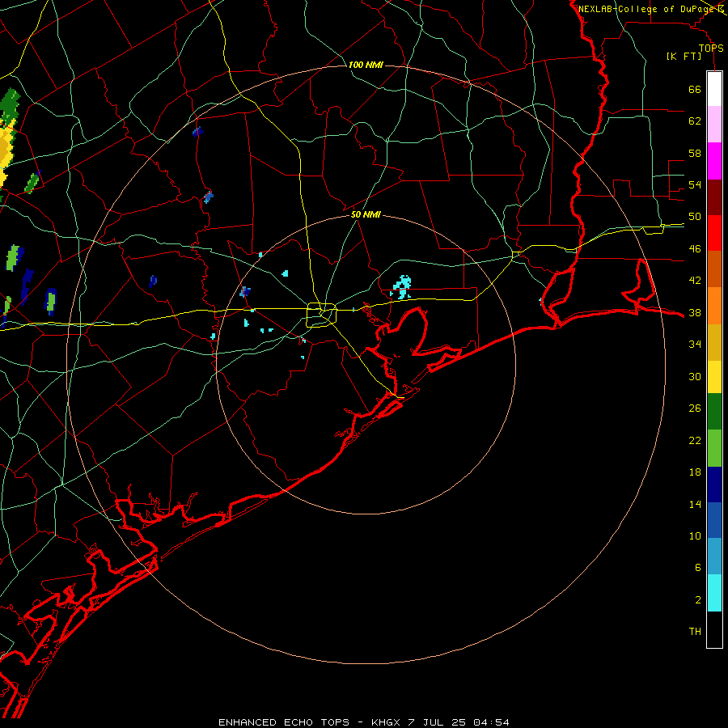The image size is (728, 728).
Task: Click the '7 JUL 25' date in footer
Action: coord(437,722)
